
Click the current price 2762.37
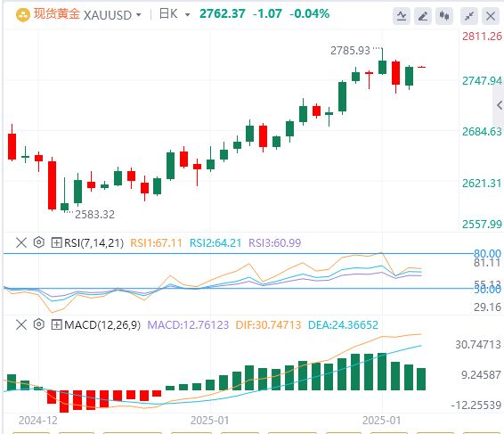click(x=223, y=14)
